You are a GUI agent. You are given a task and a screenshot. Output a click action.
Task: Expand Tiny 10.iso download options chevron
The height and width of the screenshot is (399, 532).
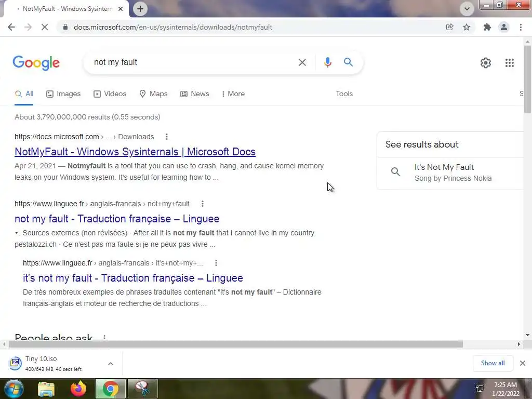[x=111, y=364]
